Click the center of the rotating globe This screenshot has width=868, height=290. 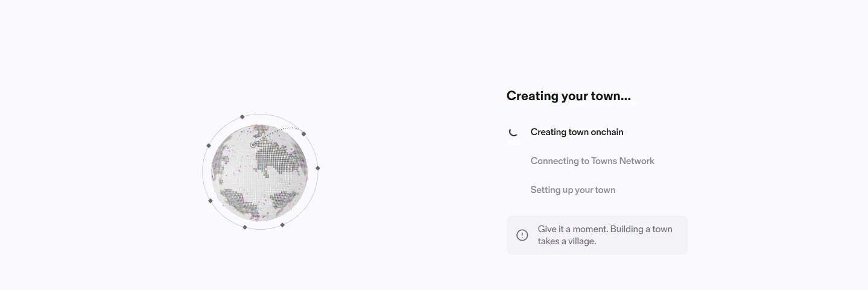coord(259,172)
